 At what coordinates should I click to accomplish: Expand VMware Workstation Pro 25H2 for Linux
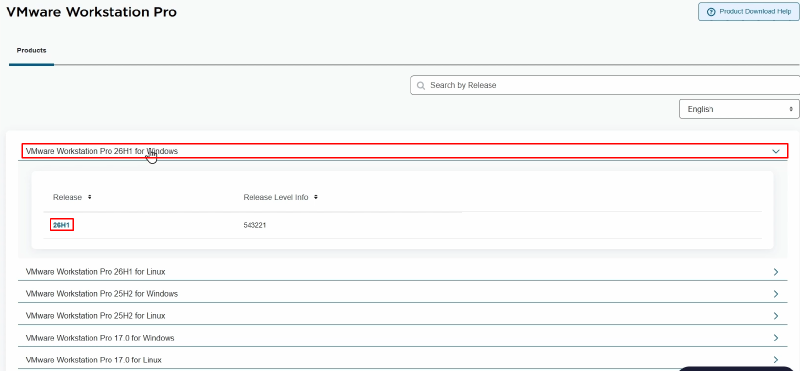click(x=403, y=316)
